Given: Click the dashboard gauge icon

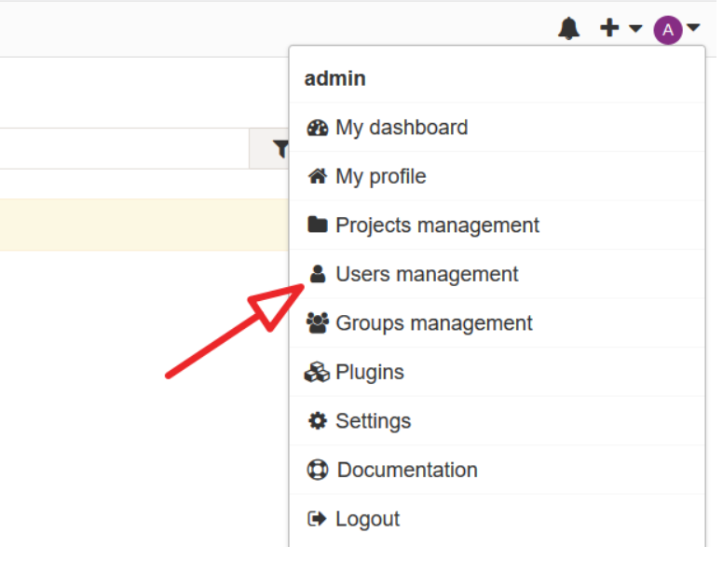Looking at the screenshot, I should pyautogui.click(x=318, y=128).
